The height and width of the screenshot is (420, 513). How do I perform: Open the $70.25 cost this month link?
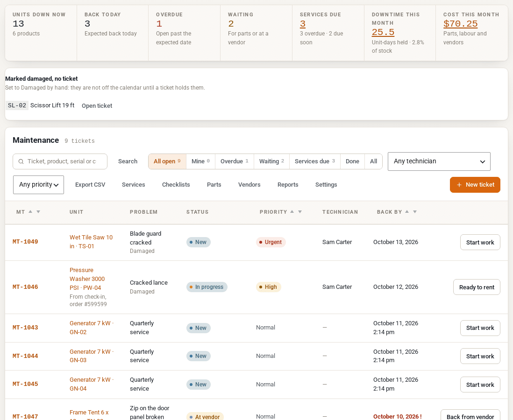coord(460,24)
